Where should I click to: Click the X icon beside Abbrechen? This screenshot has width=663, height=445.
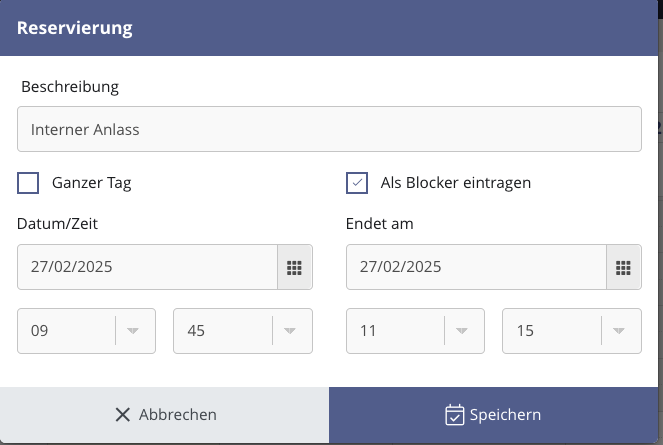[123, 415]
